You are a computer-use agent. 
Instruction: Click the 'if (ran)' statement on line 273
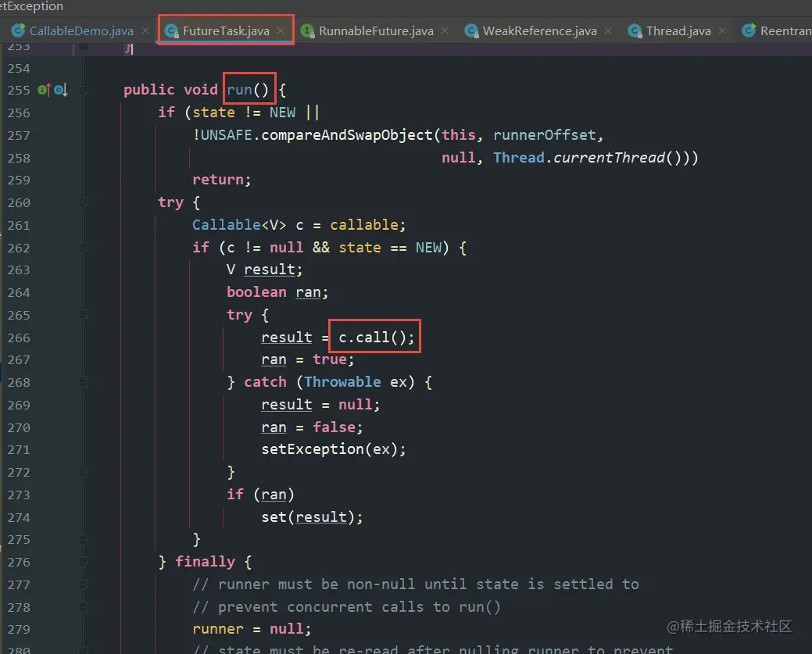click(260, 495)
